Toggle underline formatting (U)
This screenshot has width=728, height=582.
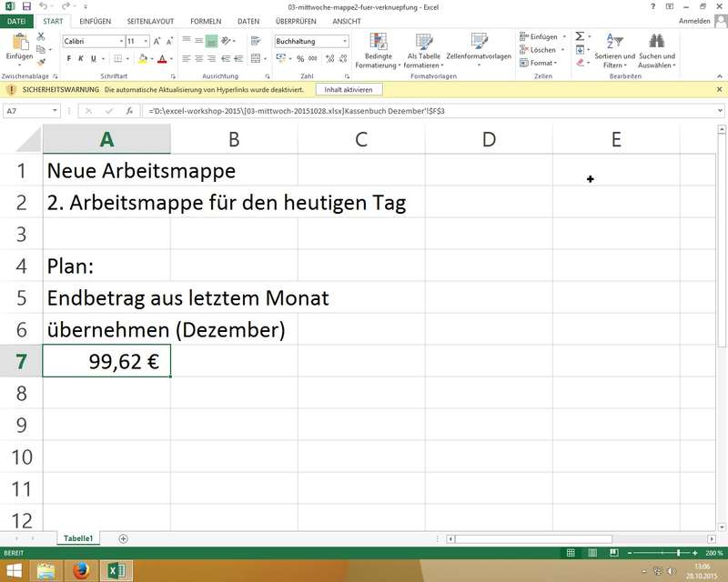95,58
